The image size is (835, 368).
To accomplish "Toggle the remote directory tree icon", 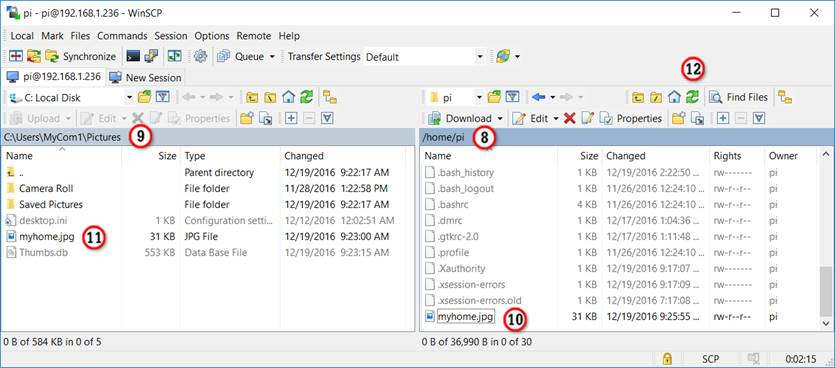I will [x=785, y=97].
